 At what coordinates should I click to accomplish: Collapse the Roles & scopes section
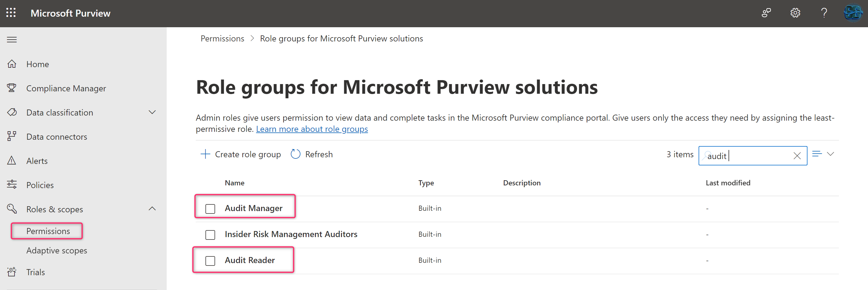point(152,209)
